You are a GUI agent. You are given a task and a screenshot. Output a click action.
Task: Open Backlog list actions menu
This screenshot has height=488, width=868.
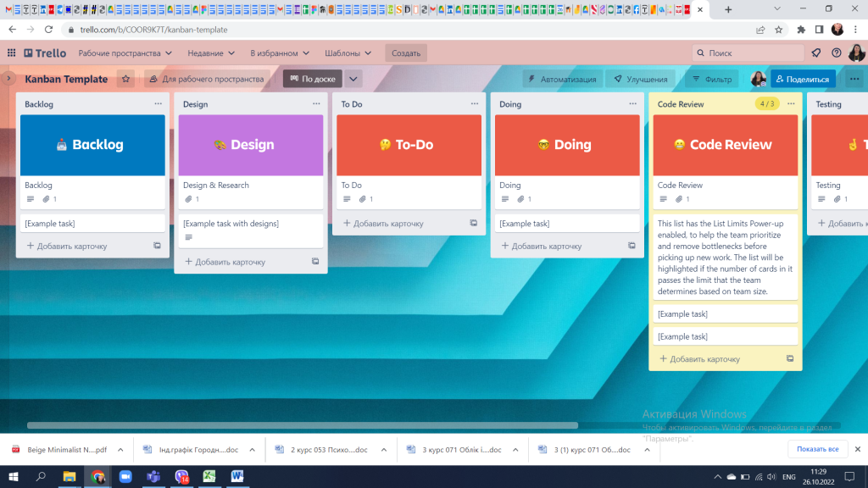point(159,103)
